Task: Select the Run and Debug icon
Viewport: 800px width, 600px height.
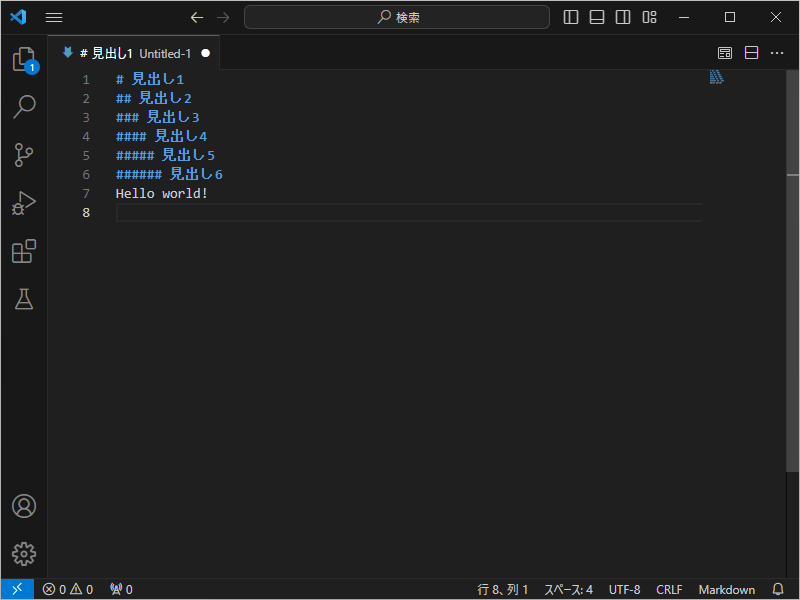Action: 24,203
